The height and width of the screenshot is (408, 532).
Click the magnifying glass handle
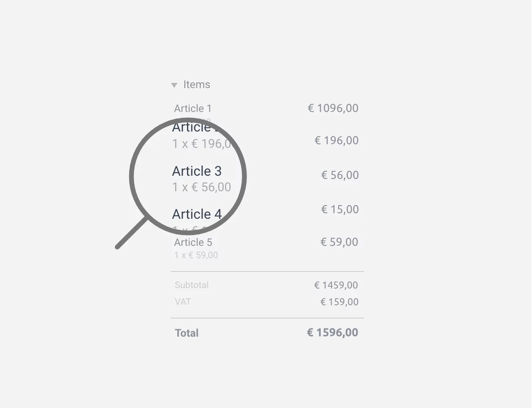[132, 233]
